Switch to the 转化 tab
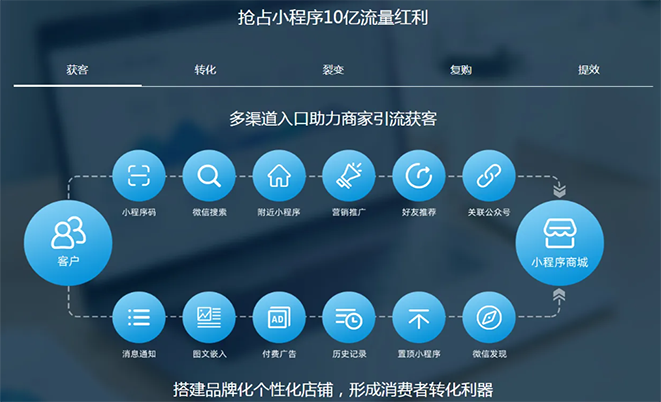This screenshot has height=402, width=661. coord(205,70)
